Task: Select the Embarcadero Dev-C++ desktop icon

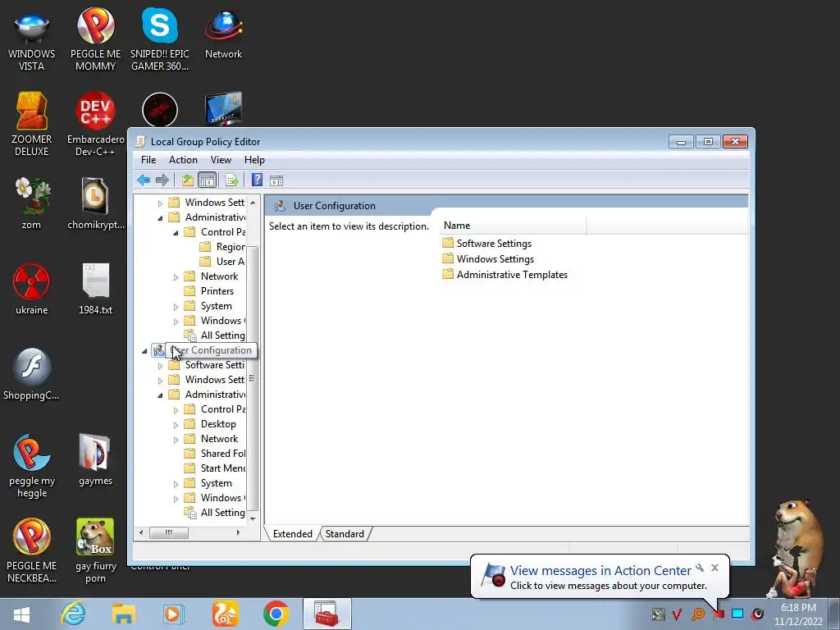Action: tap(95, 125)
